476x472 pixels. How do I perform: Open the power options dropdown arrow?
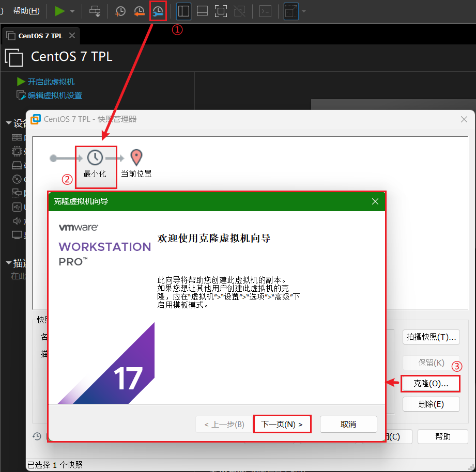72,11
